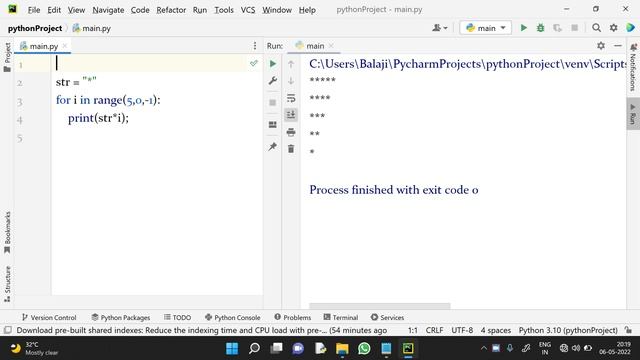Click the pythonProject breadcrumb
This screenshot has width=640, height=360.
point(35,28)
